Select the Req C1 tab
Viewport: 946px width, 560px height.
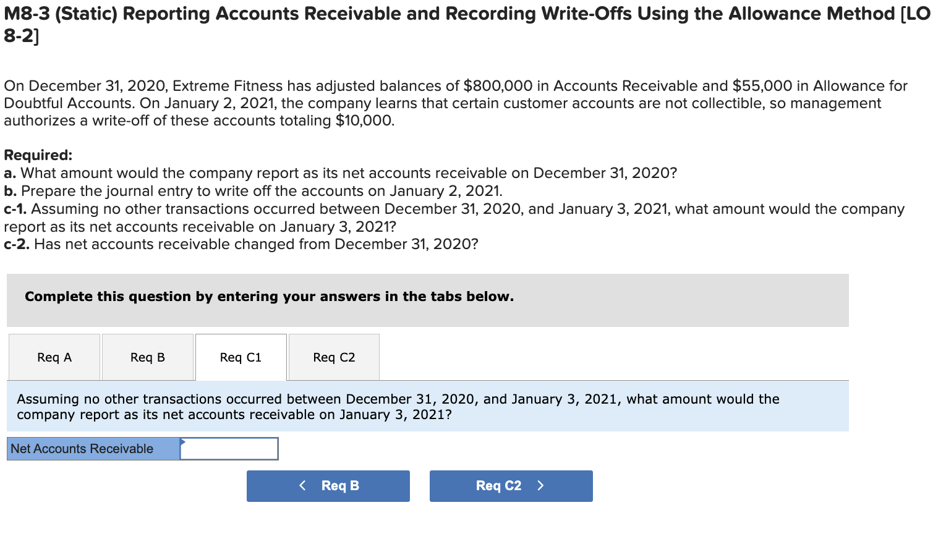coord(241,357)
